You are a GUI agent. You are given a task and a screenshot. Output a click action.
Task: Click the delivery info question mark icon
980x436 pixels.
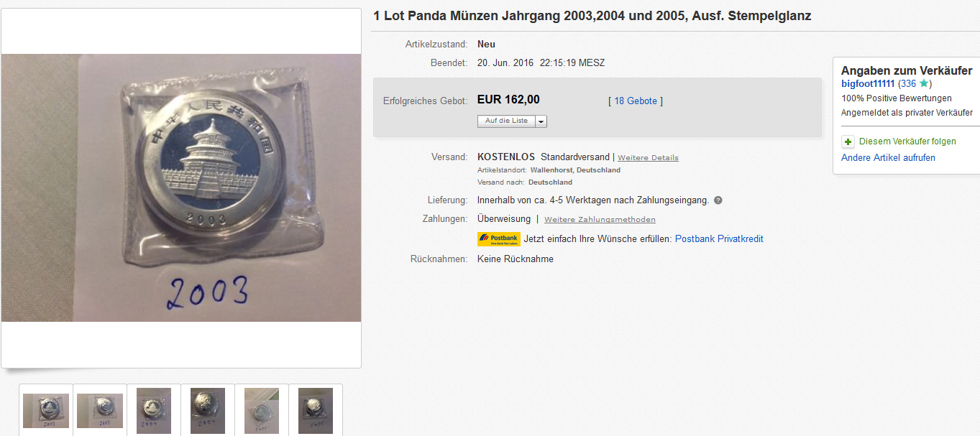[718, 200]
